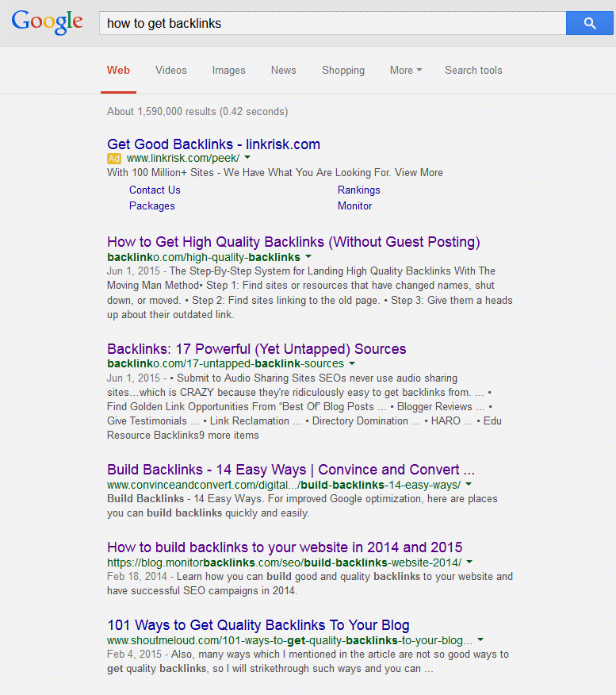Click the blog.monitorbacklinks.com green URL text

(x=285, y=563)
